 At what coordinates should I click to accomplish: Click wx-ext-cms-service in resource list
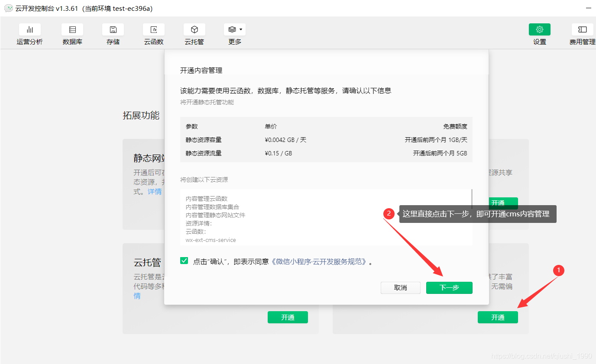pyautogui.click(x=211, y=240)
